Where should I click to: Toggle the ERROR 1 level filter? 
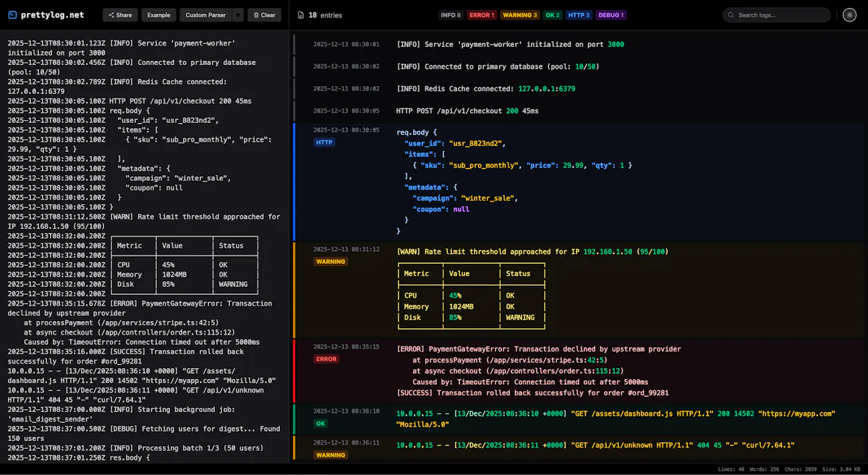coord(481,15)
